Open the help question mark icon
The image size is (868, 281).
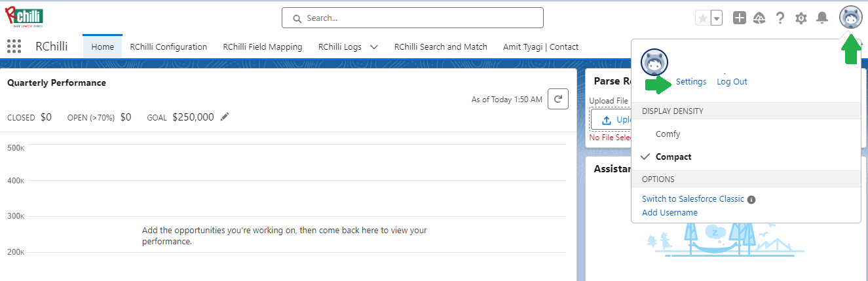(780, 18)
